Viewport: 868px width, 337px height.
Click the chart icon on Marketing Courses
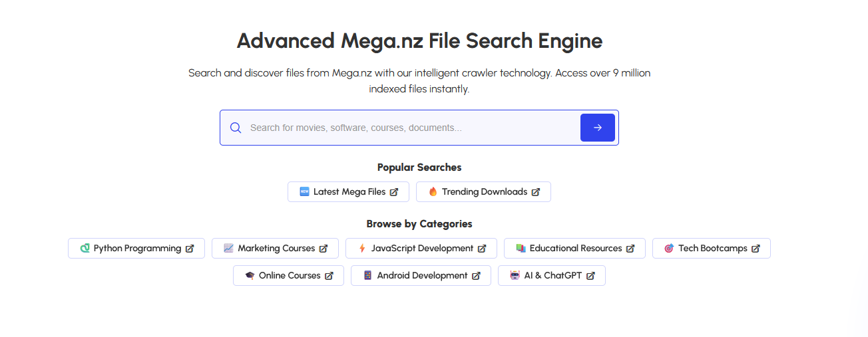228,248
